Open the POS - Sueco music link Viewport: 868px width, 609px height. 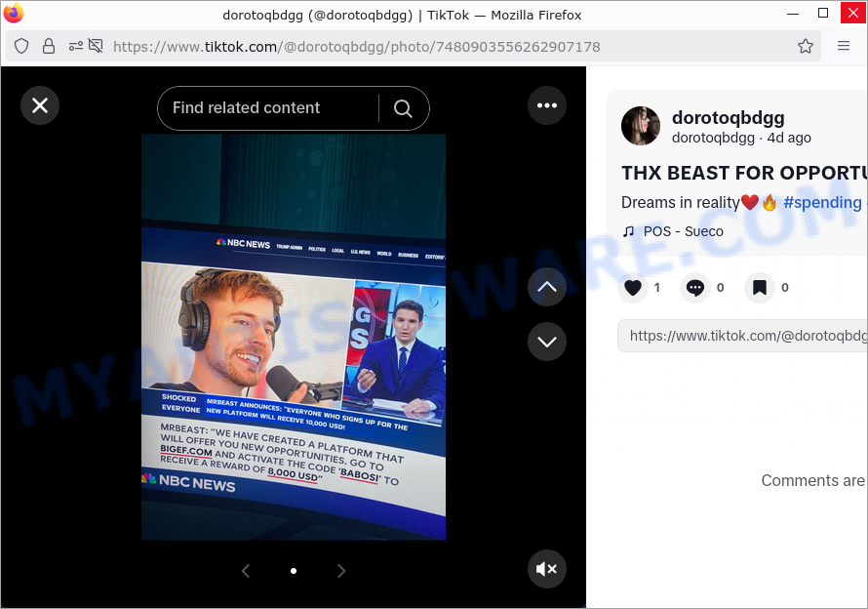(x=683, y=231)
